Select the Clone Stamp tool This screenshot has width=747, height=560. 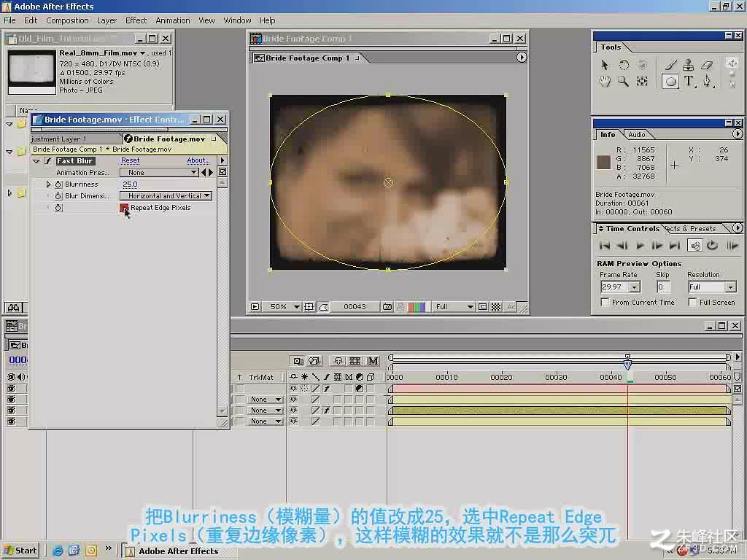(689, 65)
